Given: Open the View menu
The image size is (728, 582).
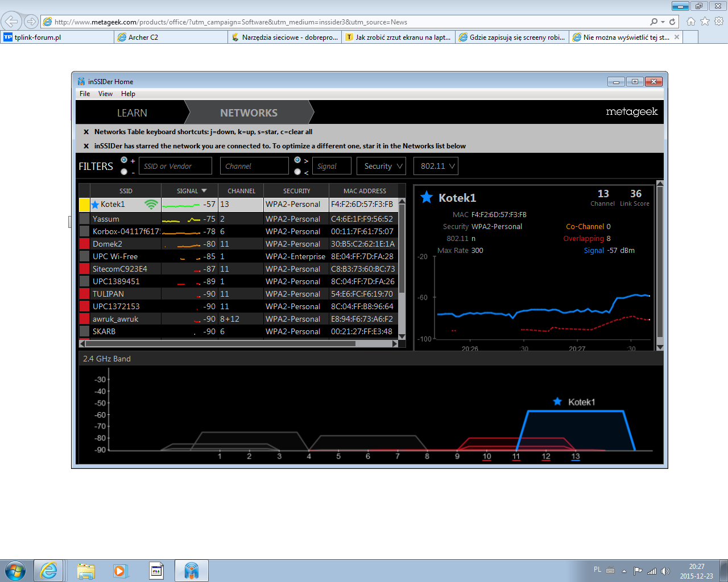Looking at the screenshot, I should point(105,94).
